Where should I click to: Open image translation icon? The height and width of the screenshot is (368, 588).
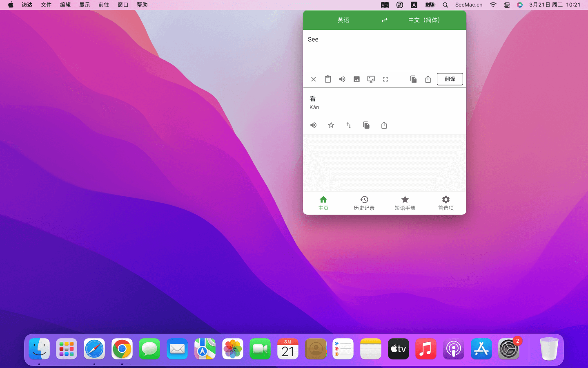[356, 79]
